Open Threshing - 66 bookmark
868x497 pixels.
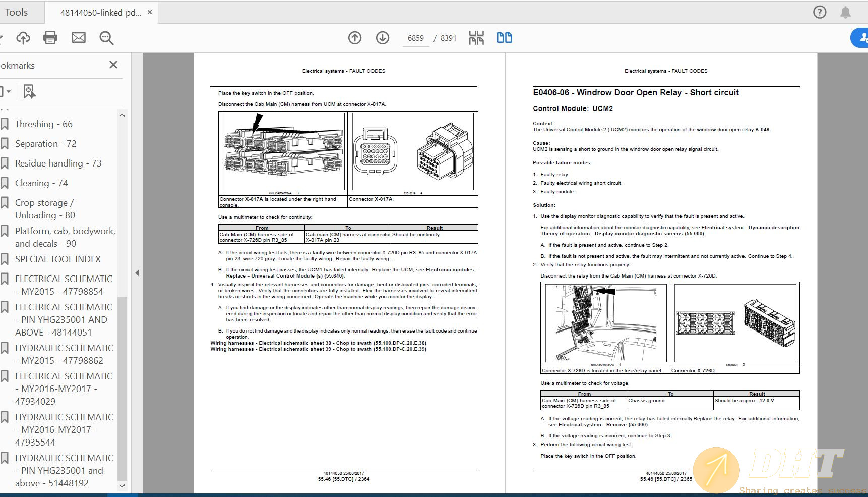pos(44,124)
